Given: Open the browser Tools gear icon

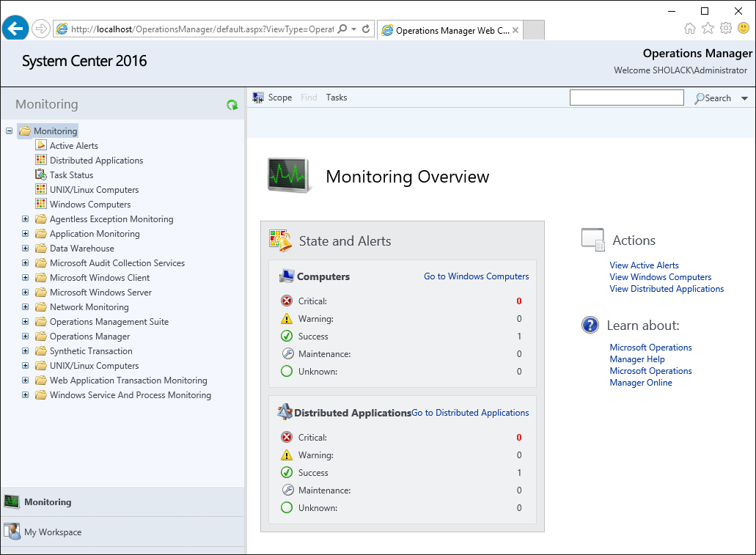Looking at the screenshot, I should pyautogui.click(x=726, y=29).
